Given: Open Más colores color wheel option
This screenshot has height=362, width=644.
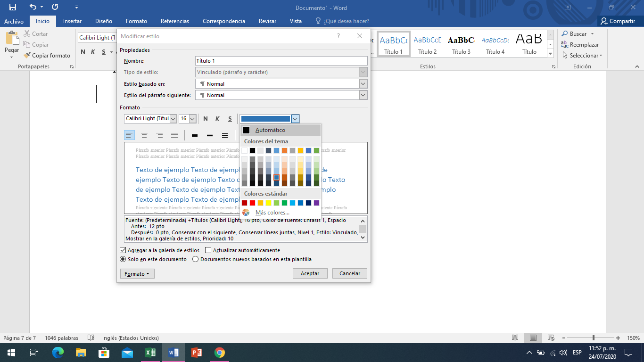Looking at the screenshot, I should [x=246, y=213].
